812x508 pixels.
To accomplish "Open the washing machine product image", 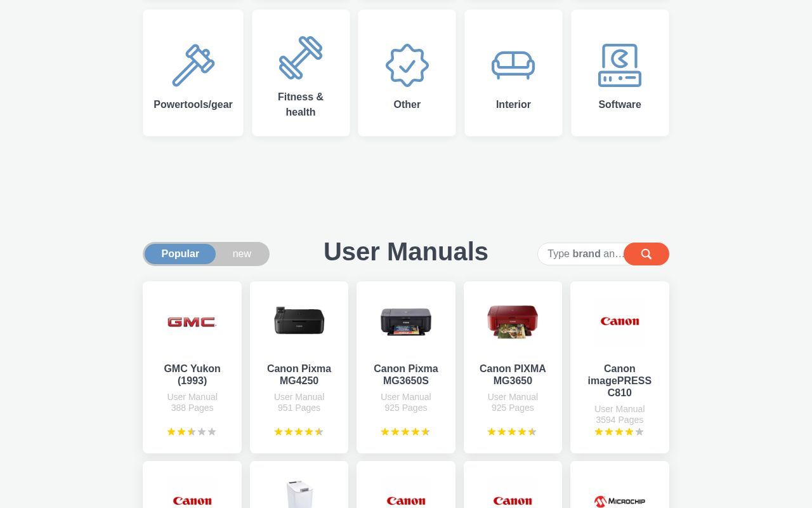I will [299, 494].
